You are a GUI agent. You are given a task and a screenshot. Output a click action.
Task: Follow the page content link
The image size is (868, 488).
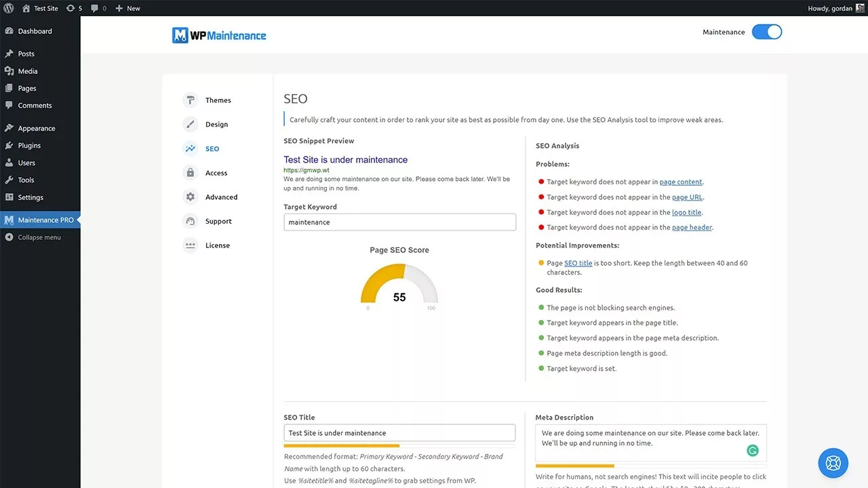pos(681,182)
